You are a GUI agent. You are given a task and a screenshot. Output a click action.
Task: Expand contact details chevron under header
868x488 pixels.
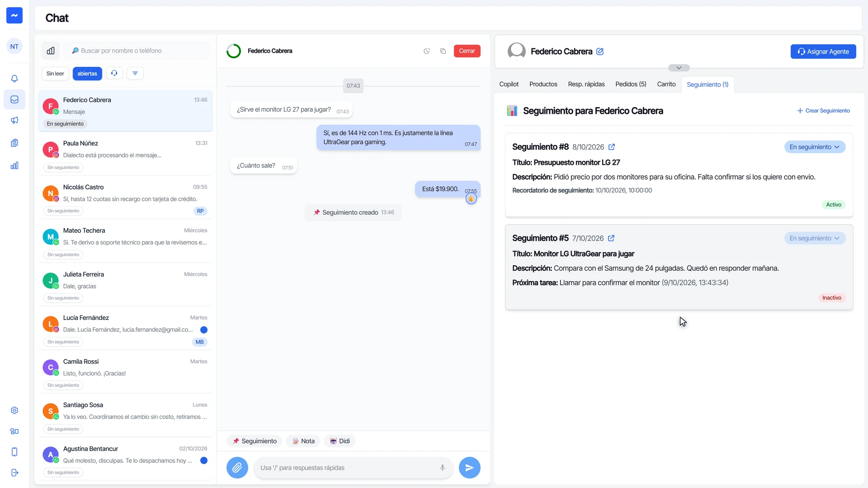pyautogui.click(x=679, y=68)
